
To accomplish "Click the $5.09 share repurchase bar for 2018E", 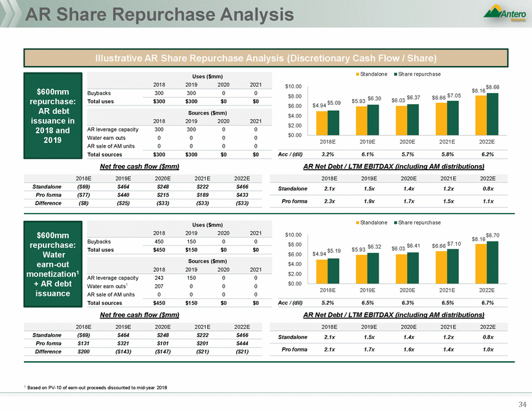I will 332,122.
